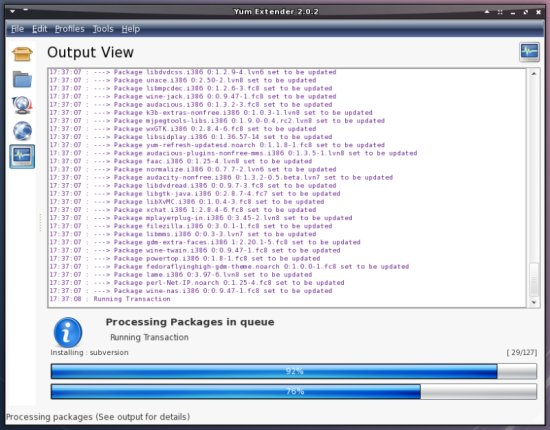Click the output log scrollbar thumb
550x430 pixels.
click(x=534, y=280)
